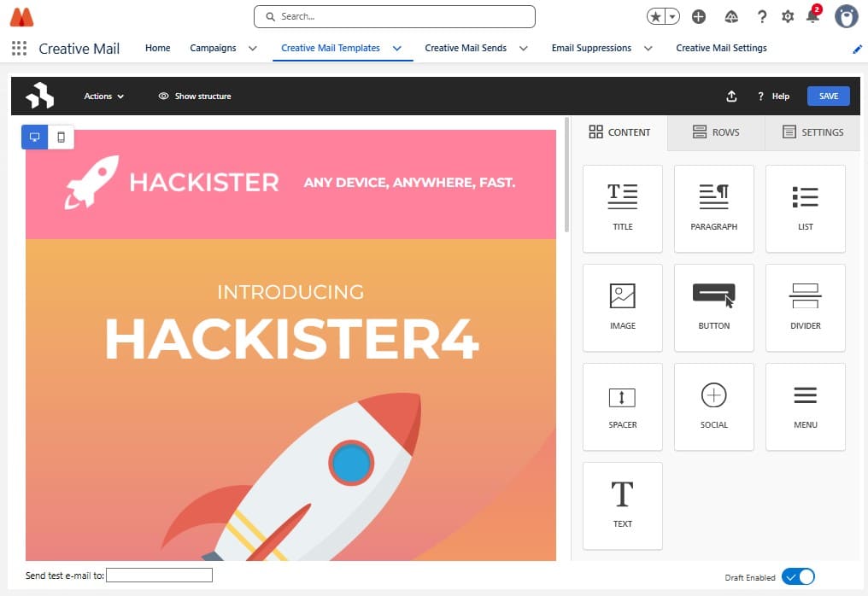The width and height of the screenshot is (868, 596).
Task: Select the Image content block
Action: pyautogui.click(x=622, y=307)
